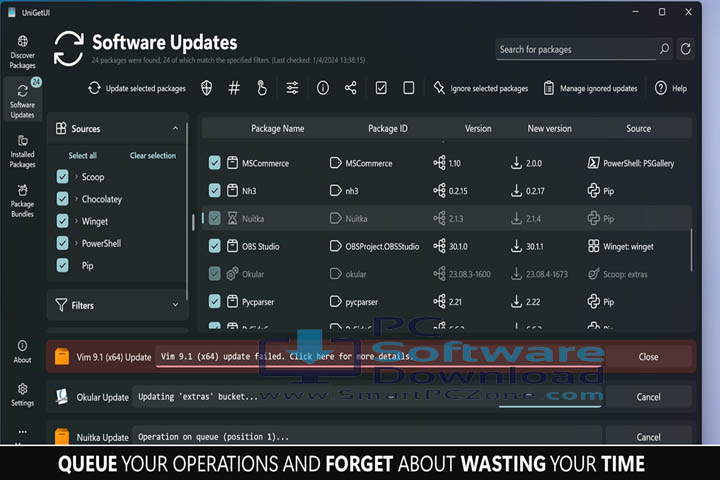Click the clear selection toolbar icon

point(409,88)
